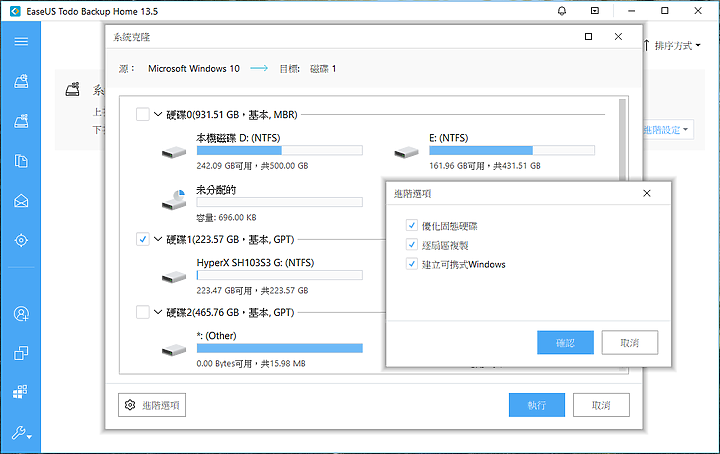Click the local disk D: drive icon
Image resolution: width=720 pixels, height=454 pixels.
point(174,152)
